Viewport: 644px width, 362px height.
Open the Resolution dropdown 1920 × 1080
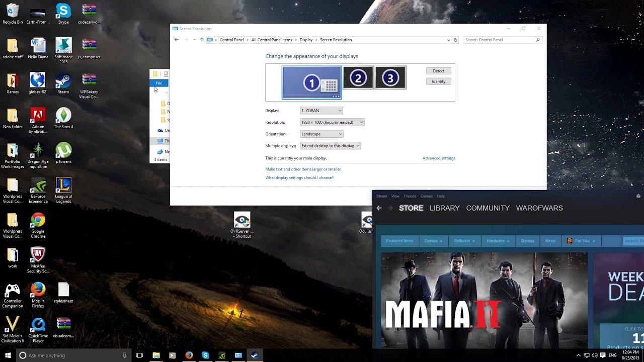pyautogui.click(x=332, y=122)
